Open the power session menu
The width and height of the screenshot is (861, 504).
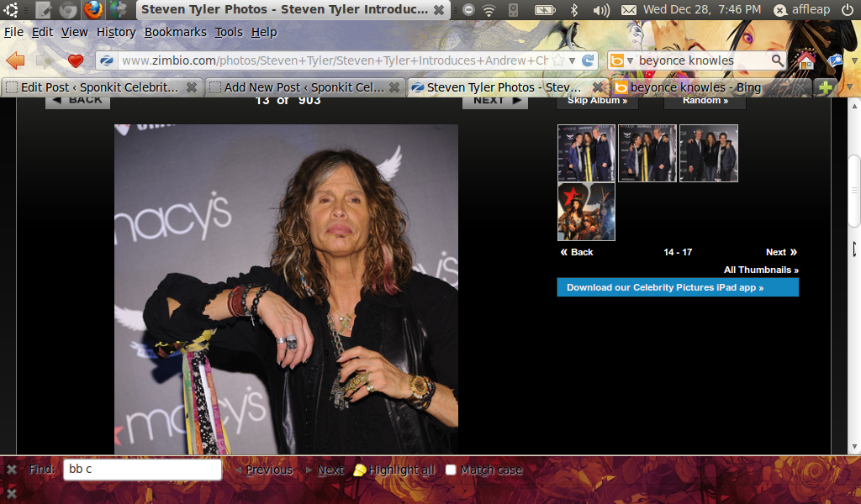[x=848, y=10]
